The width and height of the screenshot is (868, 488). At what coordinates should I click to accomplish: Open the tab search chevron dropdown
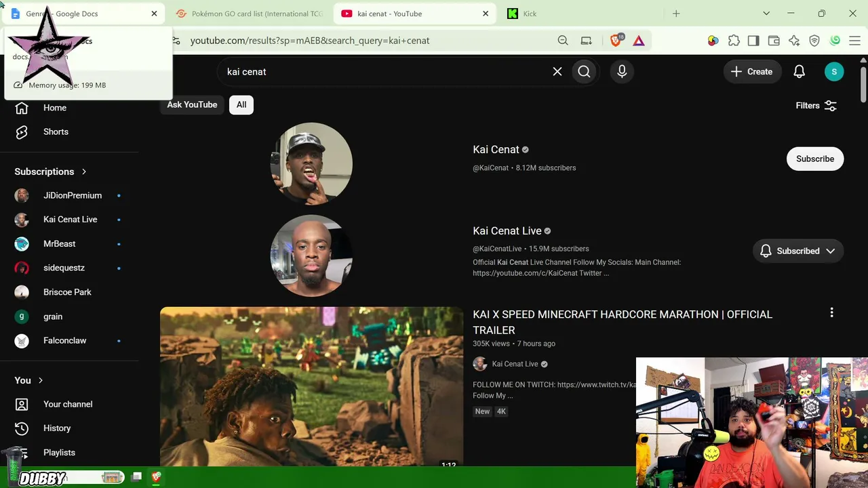766,14
